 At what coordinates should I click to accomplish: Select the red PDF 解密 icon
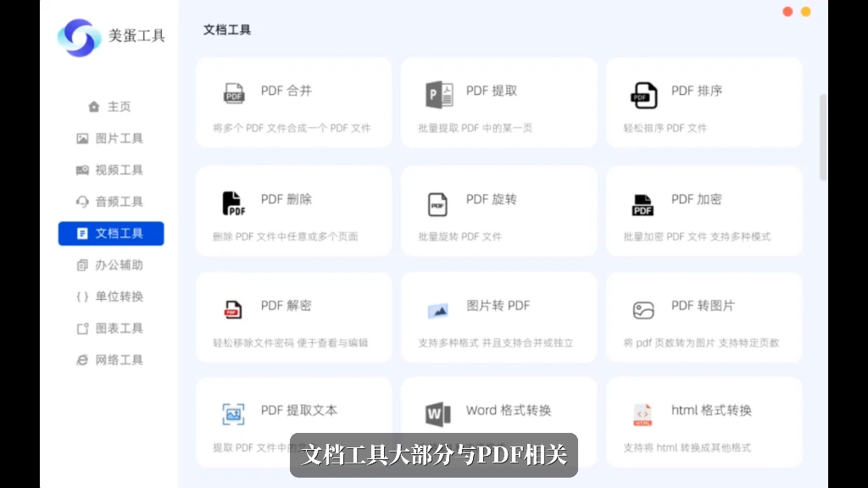coord(233,308)
